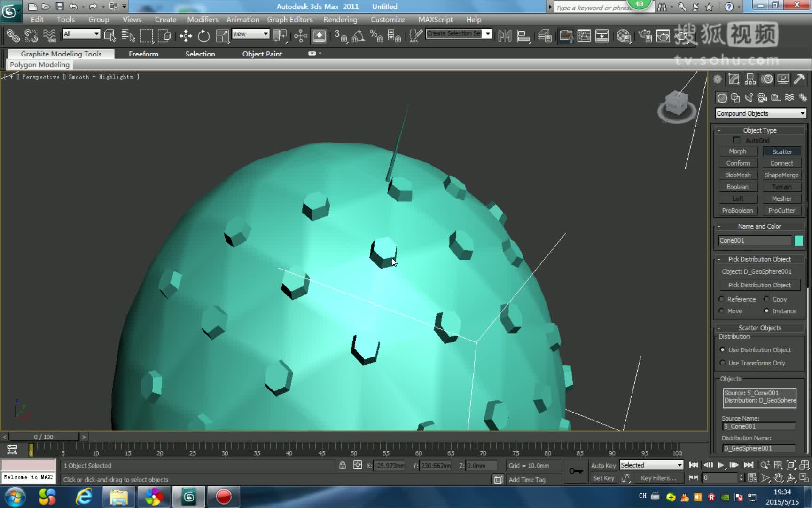Click Play Animation button

coord(721,465)
